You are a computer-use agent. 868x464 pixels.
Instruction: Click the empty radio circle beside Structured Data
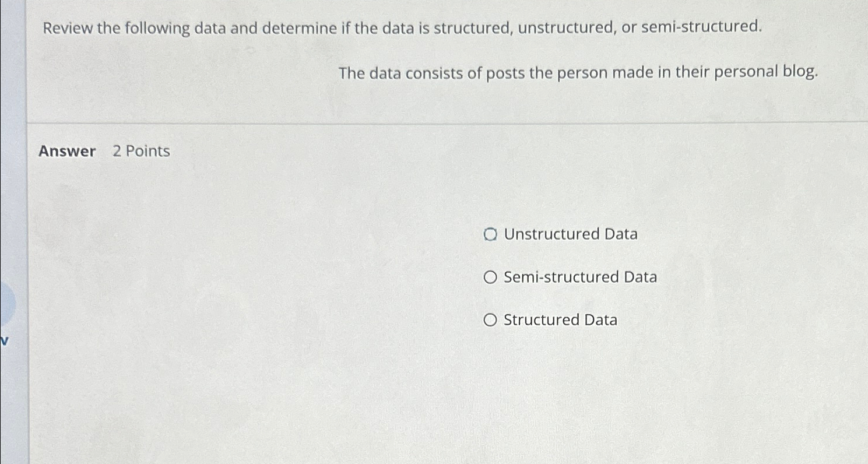[490, 320]
